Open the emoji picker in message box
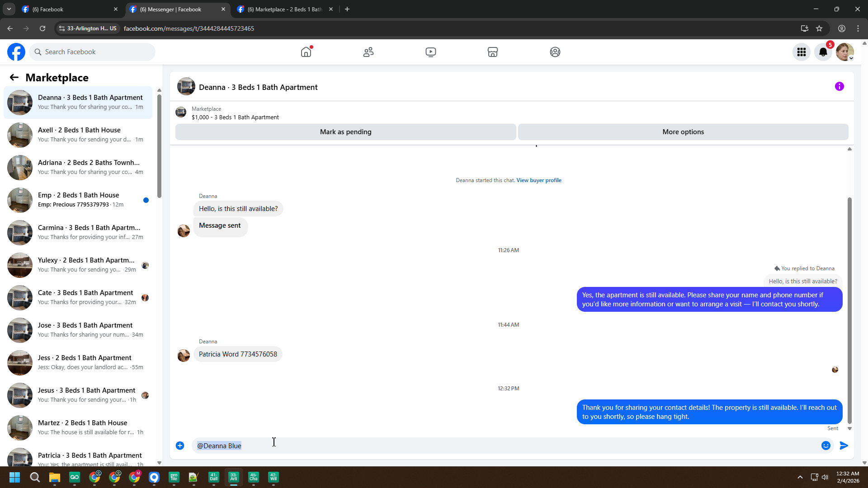The image size is (868, 488). 826,446
